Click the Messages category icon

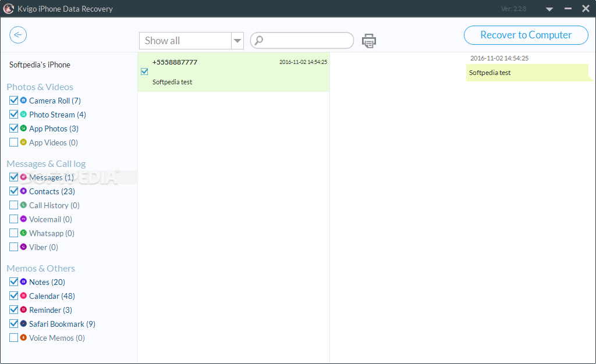tap(23, 177)
